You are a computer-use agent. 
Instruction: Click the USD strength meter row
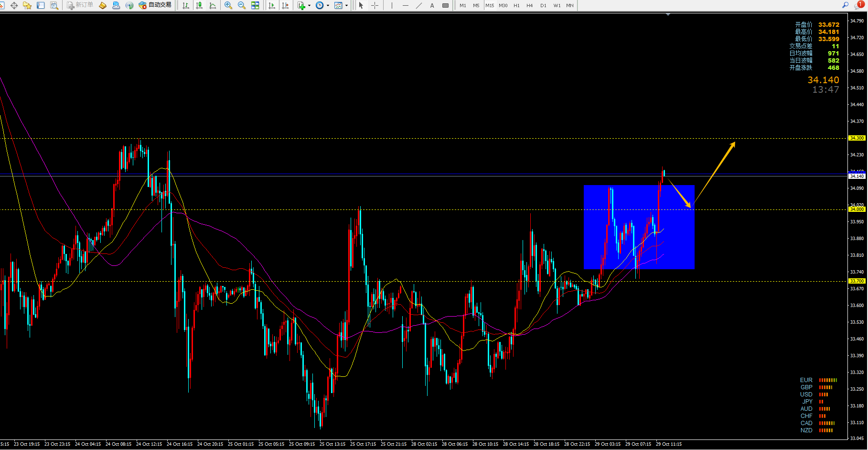click(x=814, y=395)
